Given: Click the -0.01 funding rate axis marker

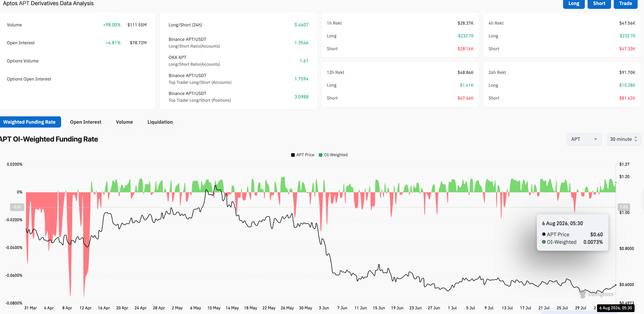Looking at the screenshot, I should click(17, 207).
